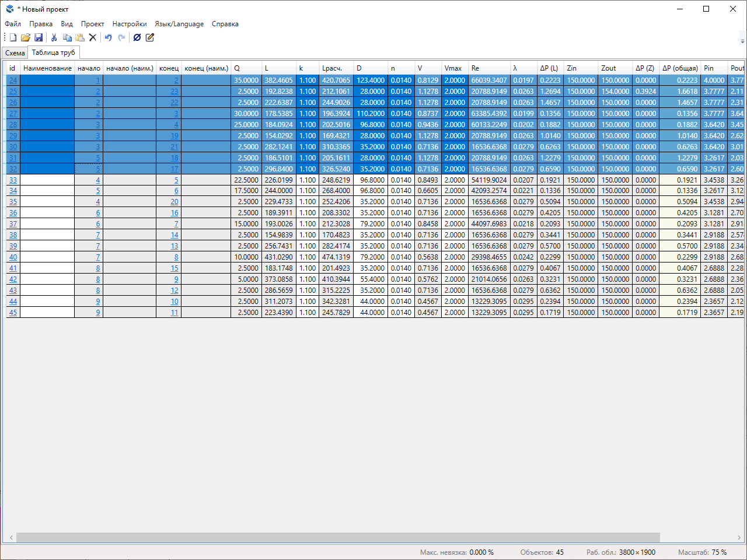The height and width of the screenshot is (560, 747).
Task: Switch to the Схема tab
Action: point(15,53)
